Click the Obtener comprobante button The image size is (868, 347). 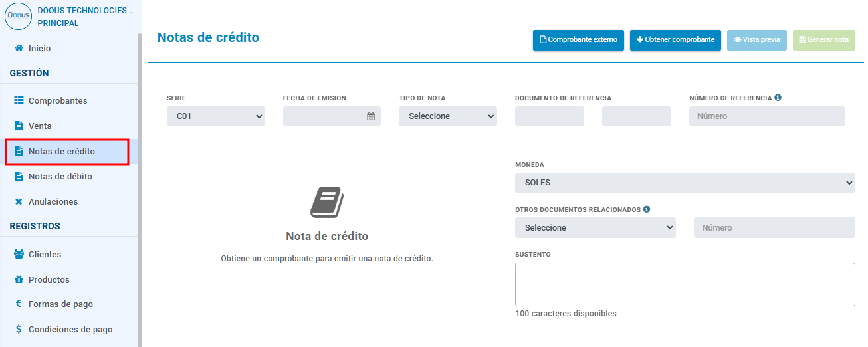tap(675, 40)
